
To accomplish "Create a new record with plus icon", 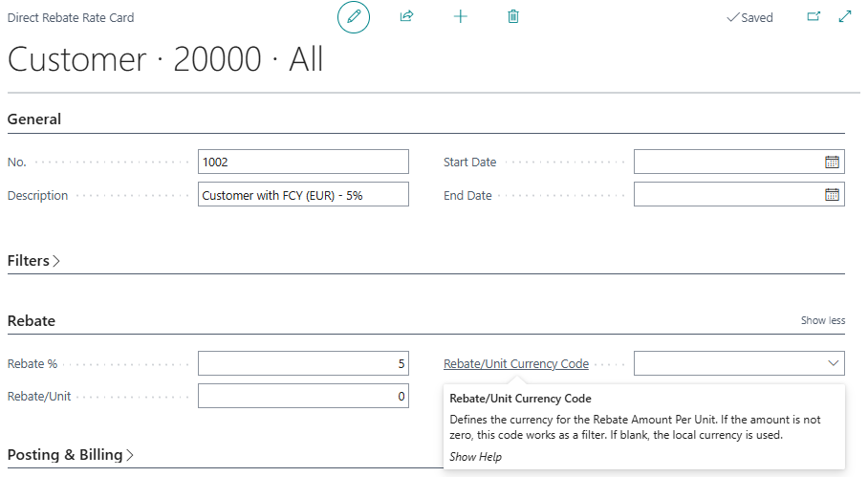I will point(460,16).
